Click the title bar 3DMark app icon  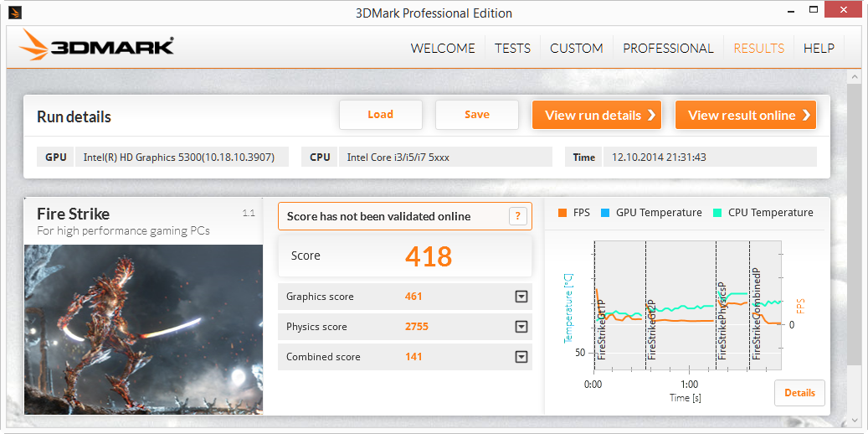point(16,13)
